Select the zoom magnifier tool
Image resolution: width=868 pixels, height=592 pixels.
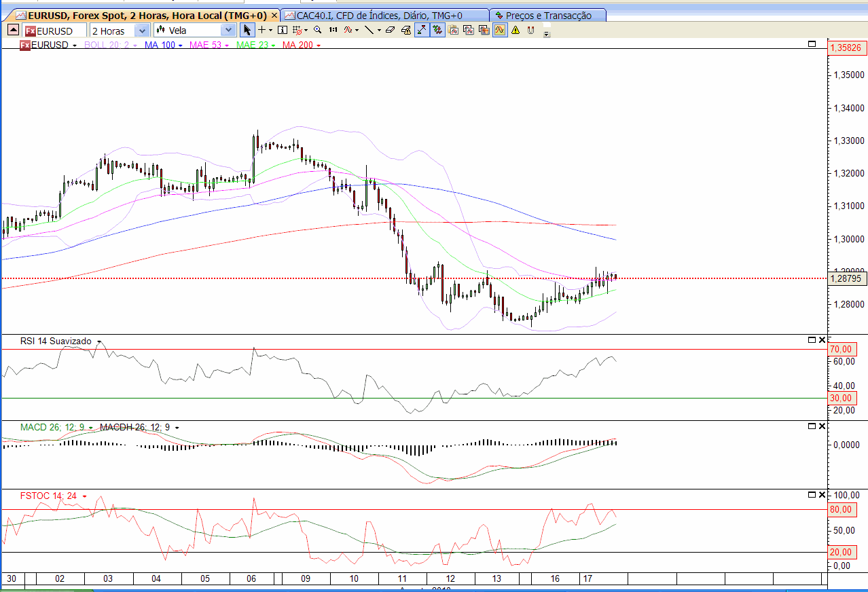pos(317,30)
